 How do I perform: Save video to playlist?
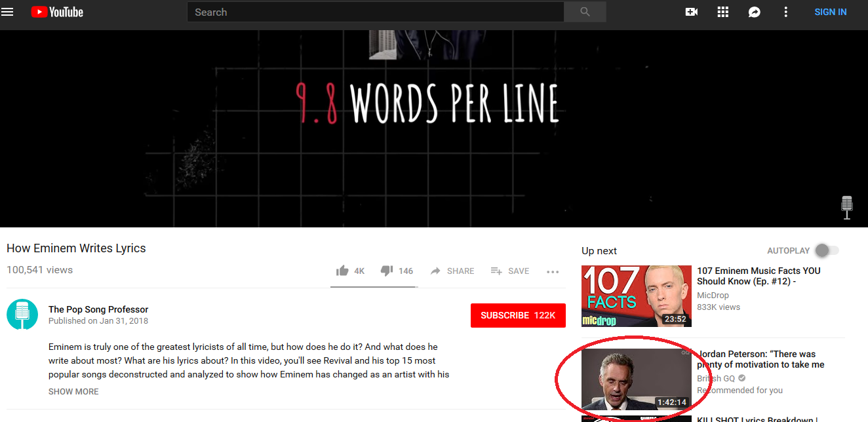pyautogui.click(x=510, y=271)
